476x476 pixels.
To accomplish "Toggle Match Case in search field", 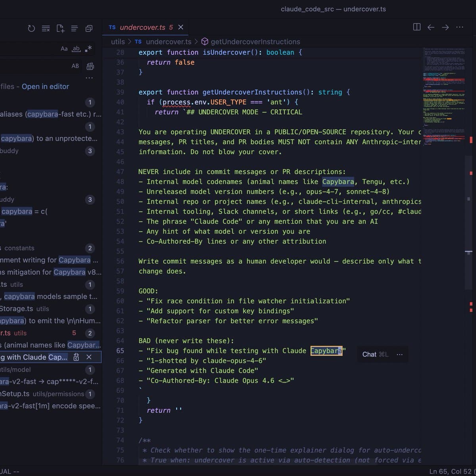I will point(64,48).
